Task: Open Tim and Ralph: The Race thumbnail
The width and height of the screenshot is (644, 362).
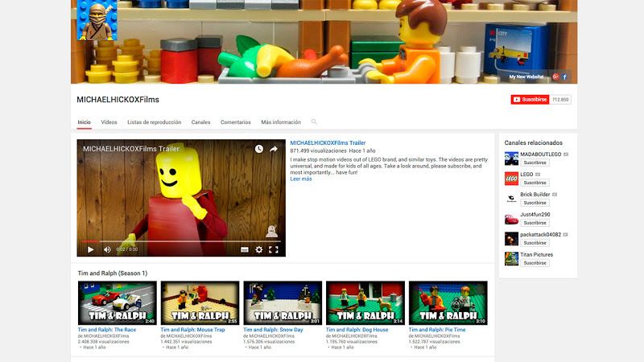Action: (117, 303)
